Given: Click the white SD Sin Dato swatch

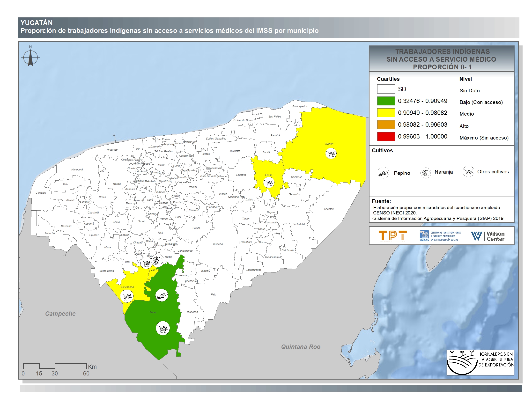Looking at the screenshot, I should click(x=386, y=89).
